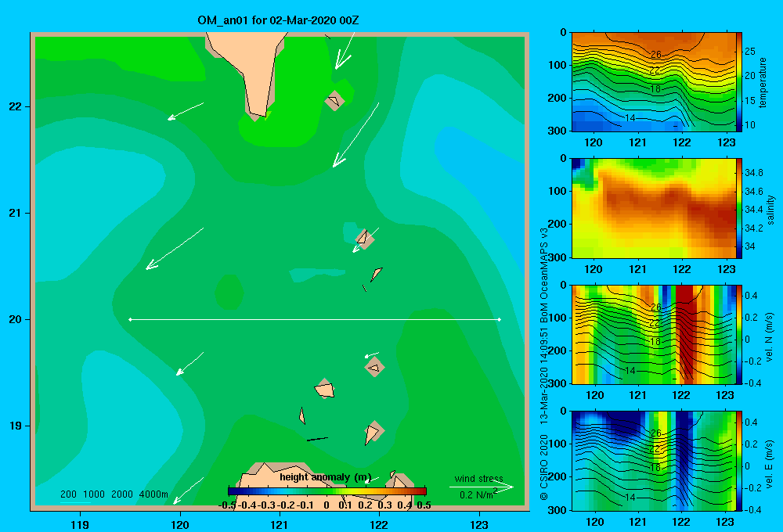The width and height of the screenshot is (783, 532).
Task: Select the "0.2 N/m" wind stress value
Action: point(476,494)
